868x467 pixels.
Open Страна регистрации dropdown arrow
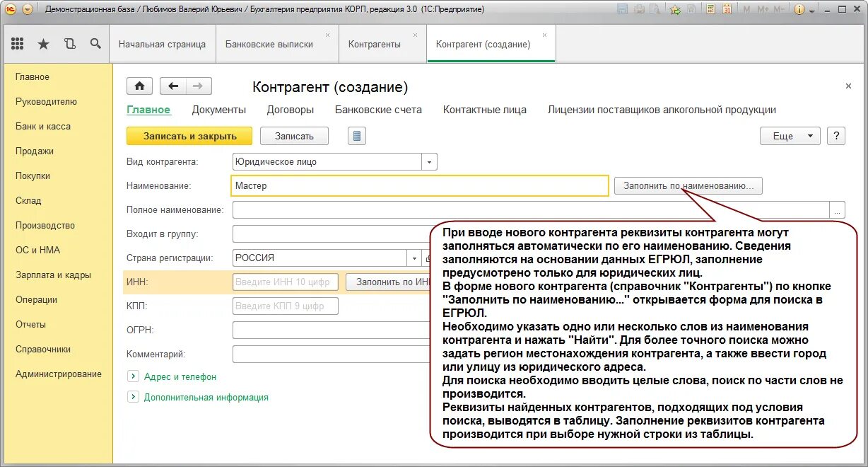[414, 258]
